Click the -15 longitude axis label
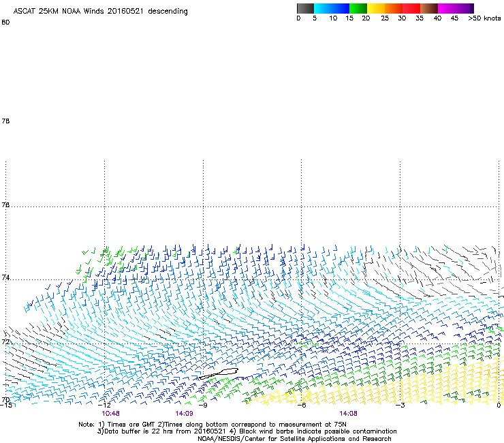The image size is (504, 443). [6, 406]
